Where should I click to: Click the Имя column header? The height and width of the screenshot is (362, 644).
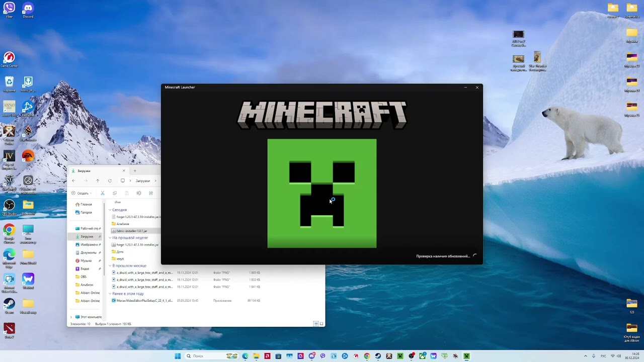tap(118, 202)
